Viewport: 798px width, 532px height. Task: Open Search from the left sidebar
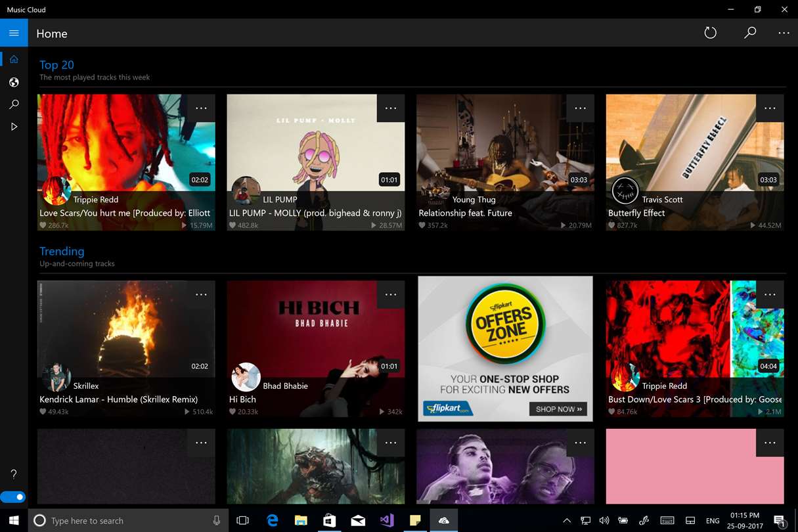click(14, 104)
